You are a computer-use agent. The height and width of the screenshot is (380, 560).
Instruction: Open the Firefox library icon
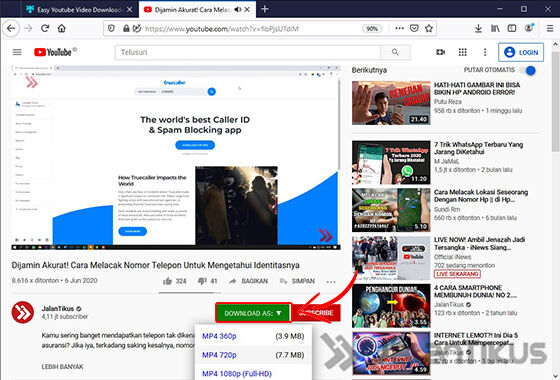(x=495, y=29)
